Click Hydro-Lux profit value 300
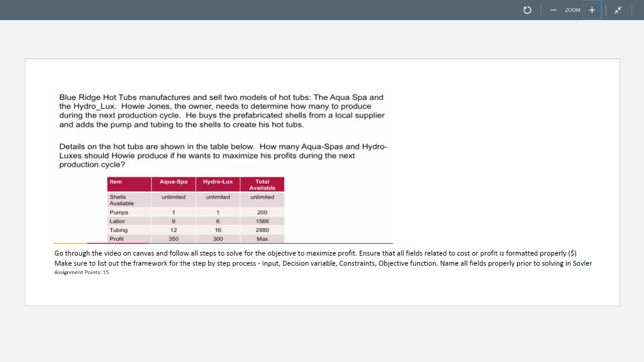This screenshot has width=644, height=362. [218, 238]
